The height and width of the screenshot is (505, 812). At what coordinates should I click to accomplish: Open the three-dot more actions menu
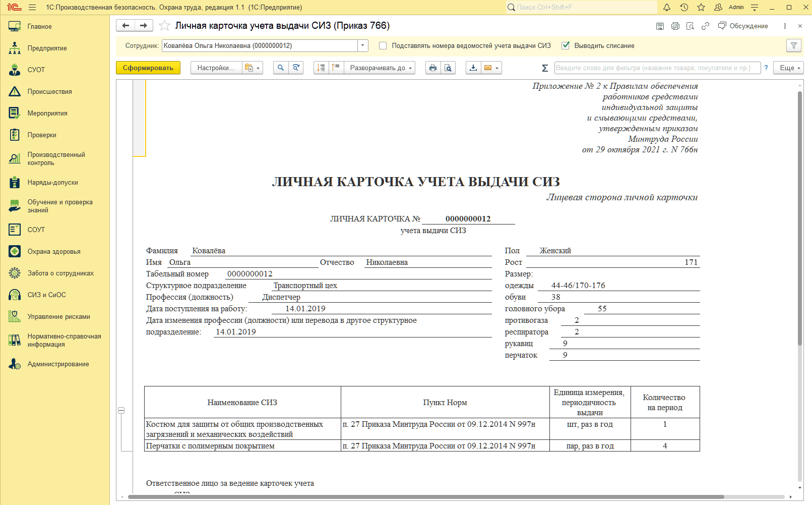[785, 26]
